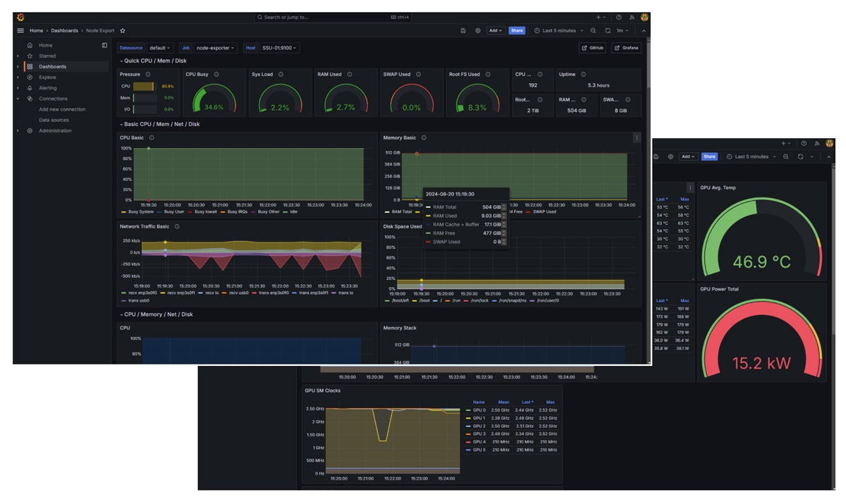
Task: Open Explore in the sidebar
Action: (47, 78)
